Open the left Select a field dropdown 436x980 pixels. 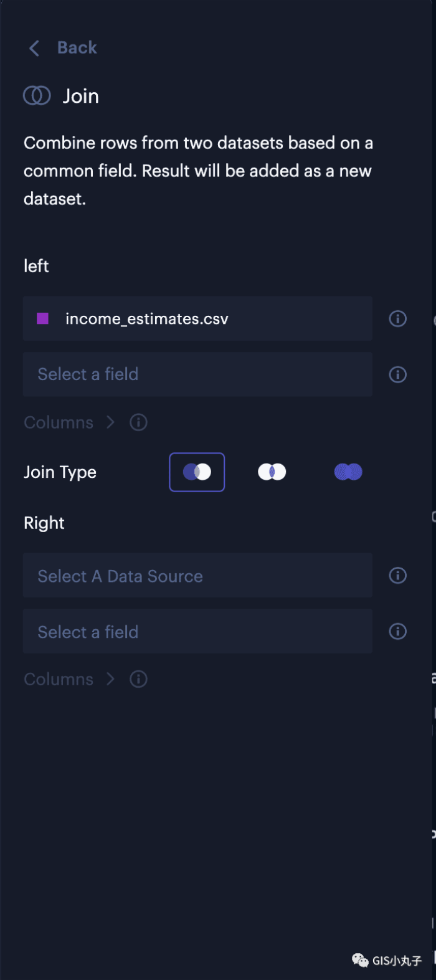[x=197, y=374]
